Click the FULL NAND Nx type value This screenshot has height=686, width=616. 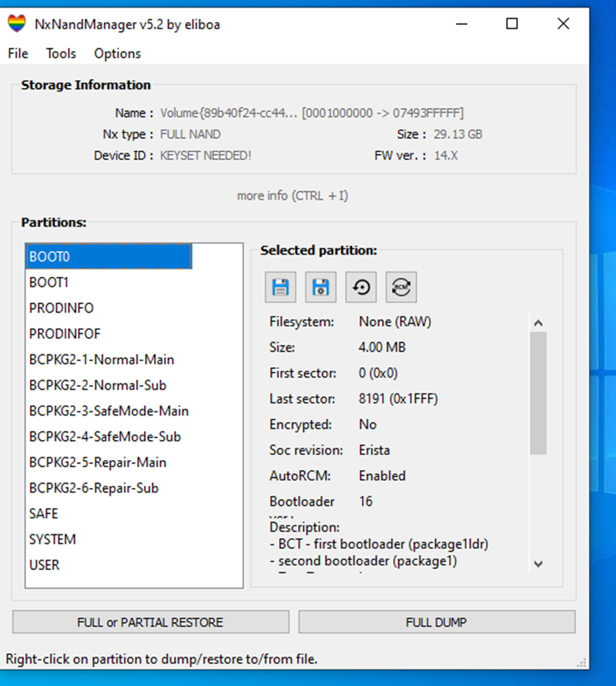click(x=190, y=134)
